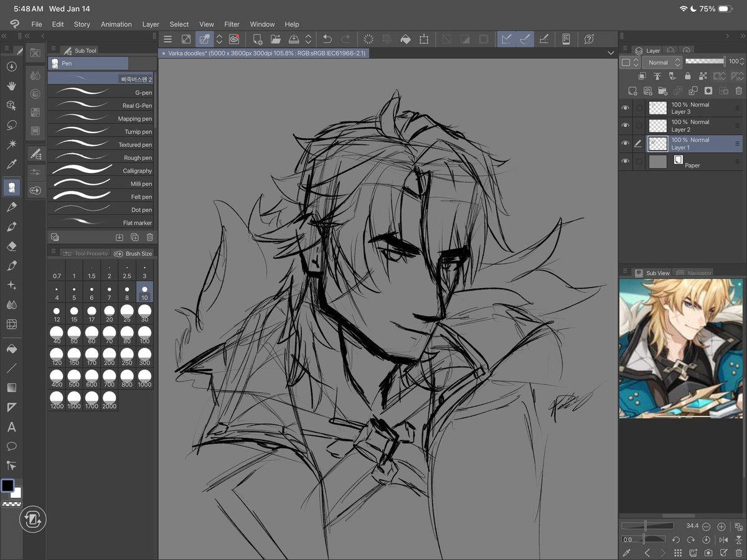Click the black main color swatch
Screen dimensions: 747x560
(7, 485)
